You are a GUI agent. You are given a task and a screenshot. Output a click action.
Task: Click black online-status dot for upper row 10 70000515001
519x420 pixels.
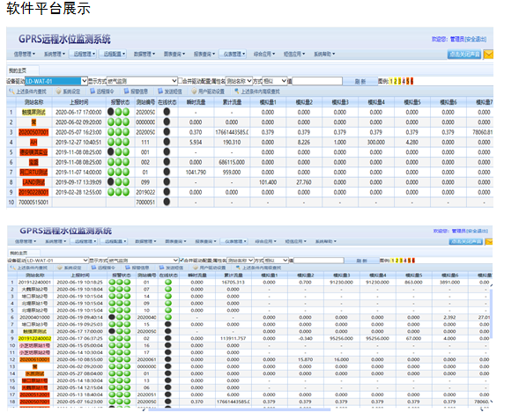coord(167,202)
